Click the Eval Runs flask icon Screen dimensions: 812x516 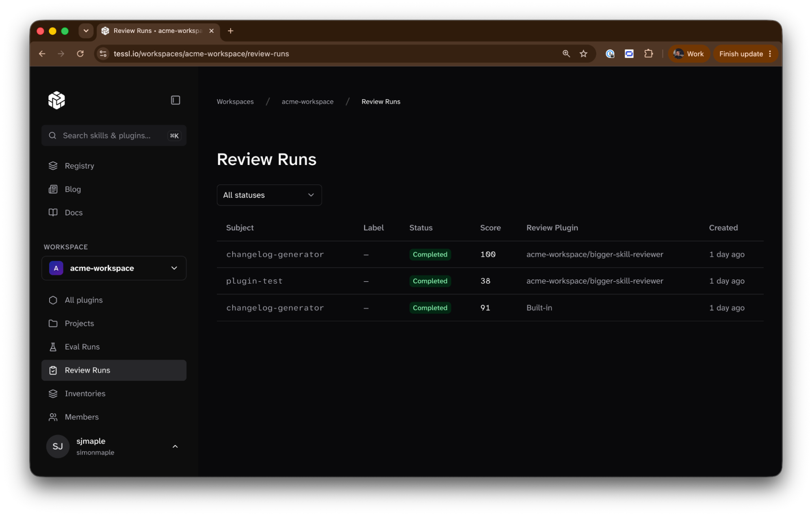[53, 347]
